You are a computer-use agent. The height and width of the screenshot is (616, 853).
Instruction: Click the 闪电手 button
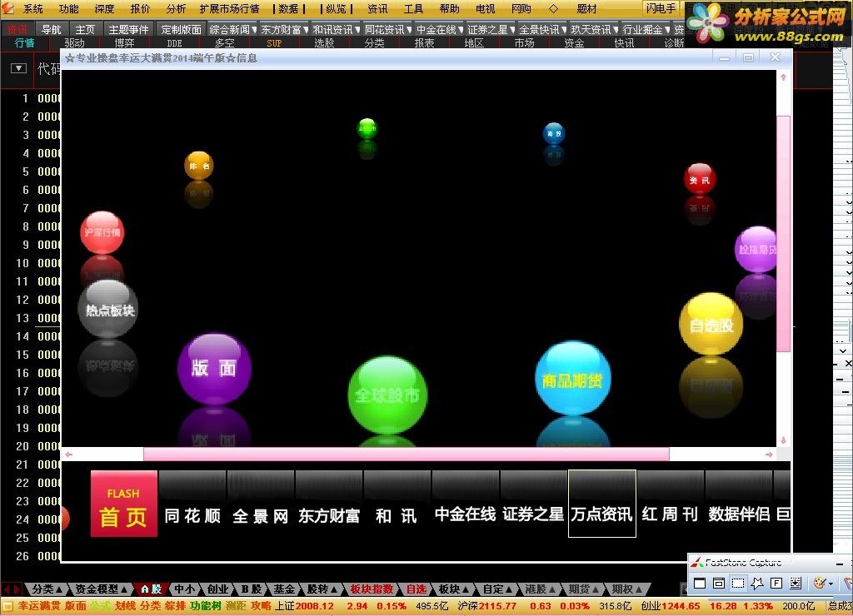click(661, 8)
